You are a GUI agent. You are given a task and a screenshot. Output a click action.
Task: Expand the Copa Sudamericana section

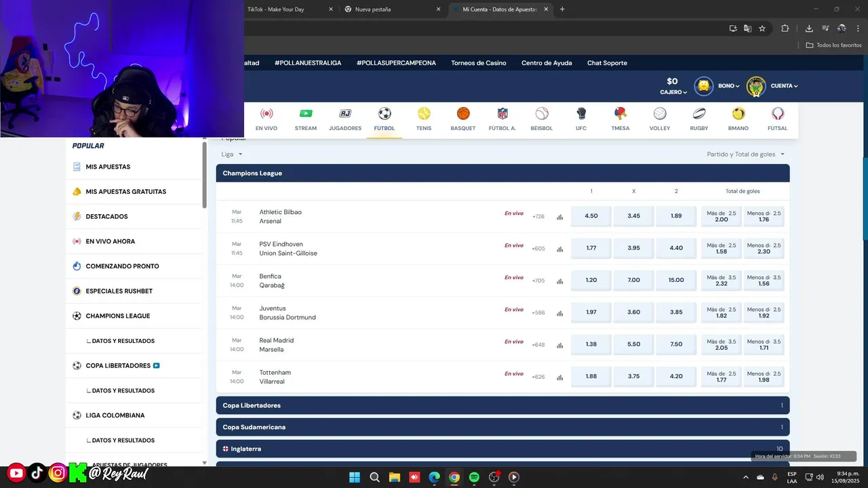click(x=502, y=427)
